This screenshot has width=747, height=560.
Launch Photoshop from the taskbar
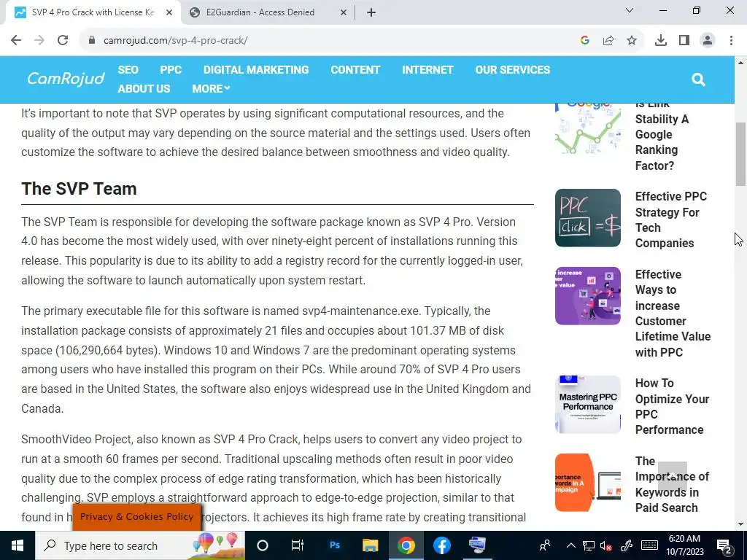[x=335, y=545]
